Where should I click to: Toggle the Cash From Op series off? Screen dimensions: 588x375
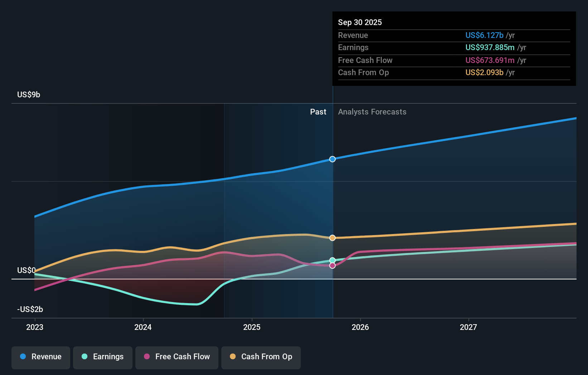[x=261, y=357]
